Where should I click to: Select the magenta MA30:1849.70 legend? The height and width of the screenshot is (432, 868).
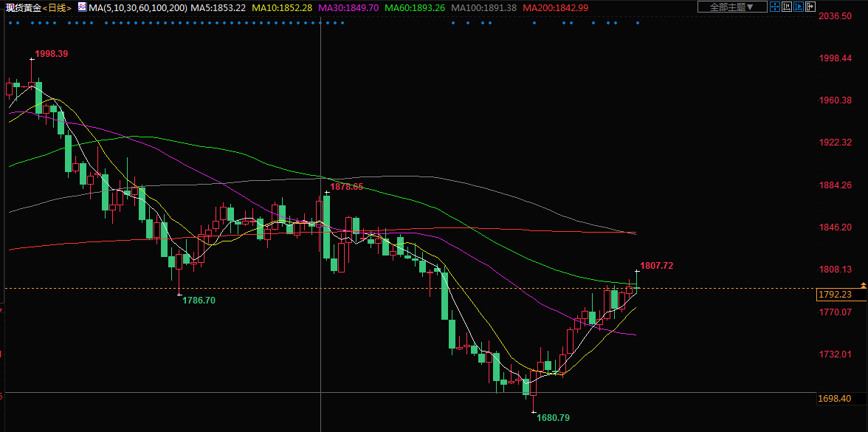click(x=348, y=7)
